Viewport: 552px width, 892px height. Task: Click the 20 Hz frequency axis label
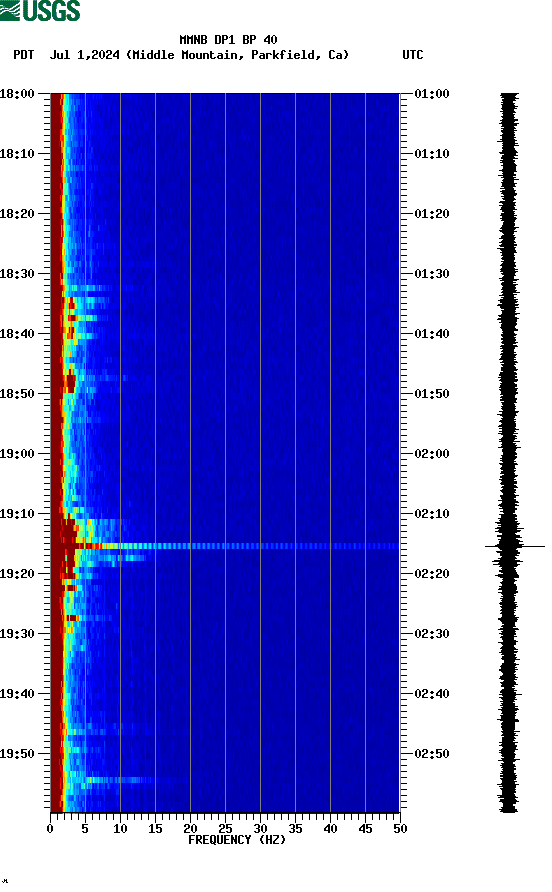pyautogui.click(x=190, y=829)
